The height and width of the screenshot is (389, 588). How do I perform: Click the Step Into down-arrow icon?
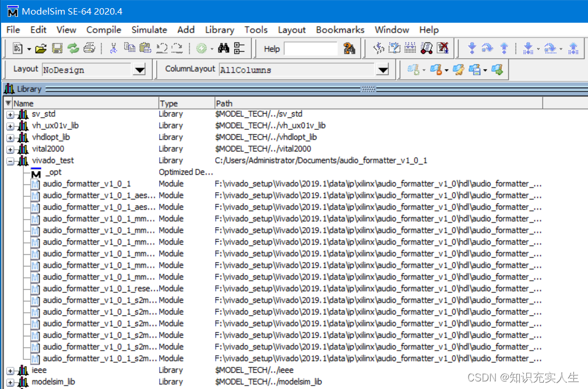pyautogui.click(x=472, y=48)
